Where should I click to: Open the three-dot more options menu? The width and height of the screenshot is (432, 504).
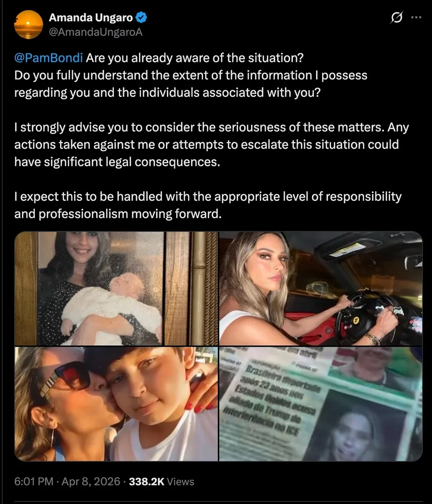416,17
